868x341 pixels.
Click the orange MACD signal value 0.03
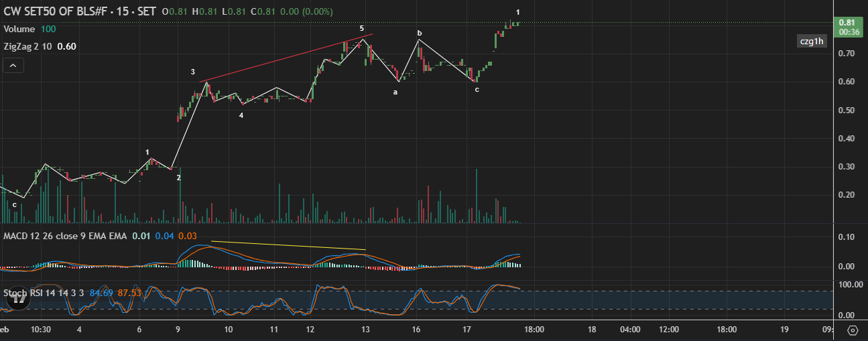pyautogui.click(x=188, y=236)
